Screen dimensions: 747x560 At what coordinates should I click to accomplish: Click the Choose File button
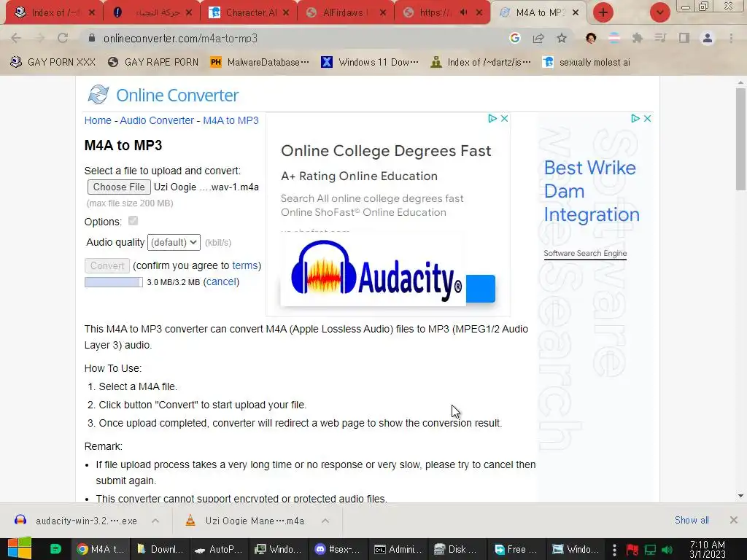pos(119,187)
